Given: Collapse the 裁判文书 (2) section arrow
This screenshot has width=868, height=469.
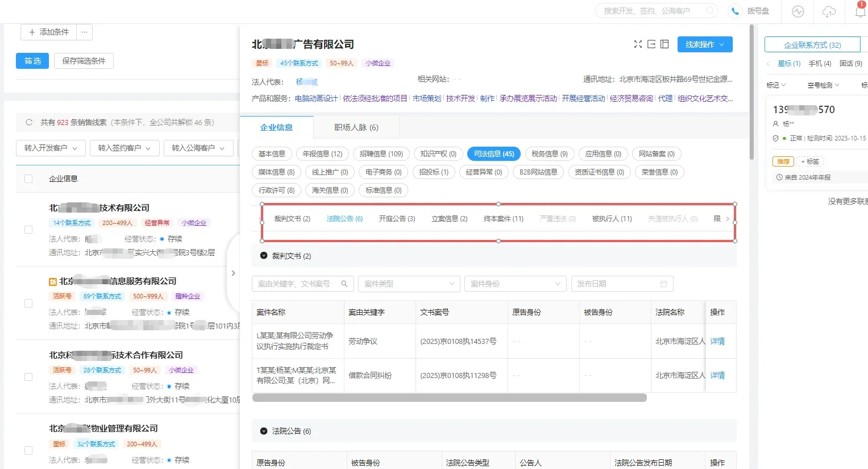Looking at the screenshot, I should pos(264,256).
